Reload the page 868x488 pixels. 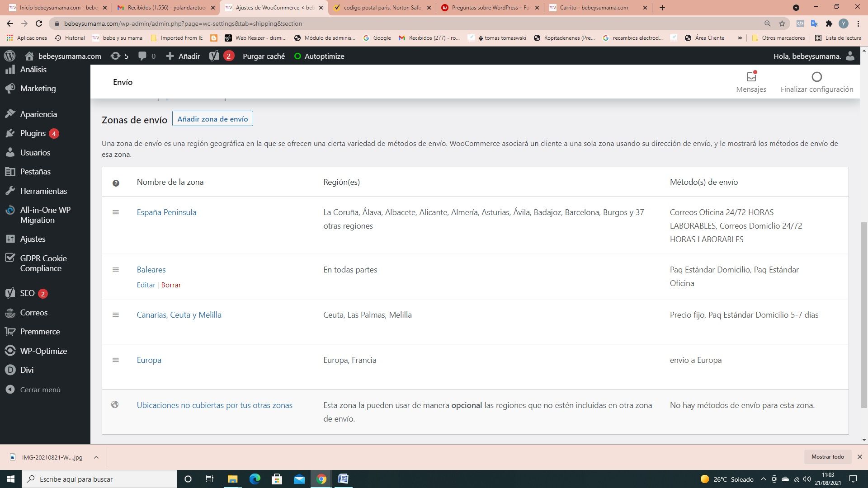[x=39, y=23]
